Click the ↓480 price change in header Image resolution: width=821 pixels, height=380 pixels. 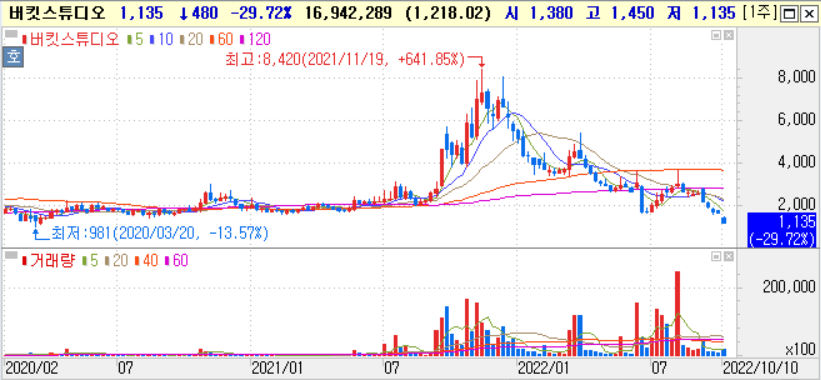tap(198, 13)
